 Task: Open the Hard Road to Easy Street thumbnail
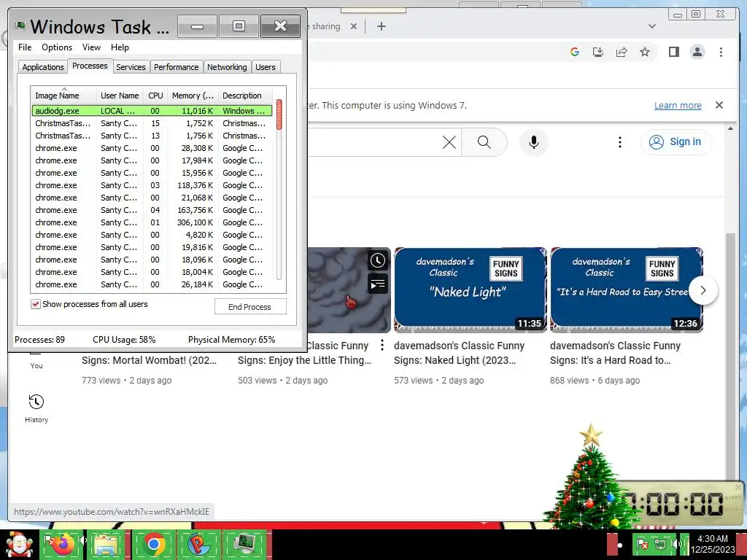coord(627,289)
